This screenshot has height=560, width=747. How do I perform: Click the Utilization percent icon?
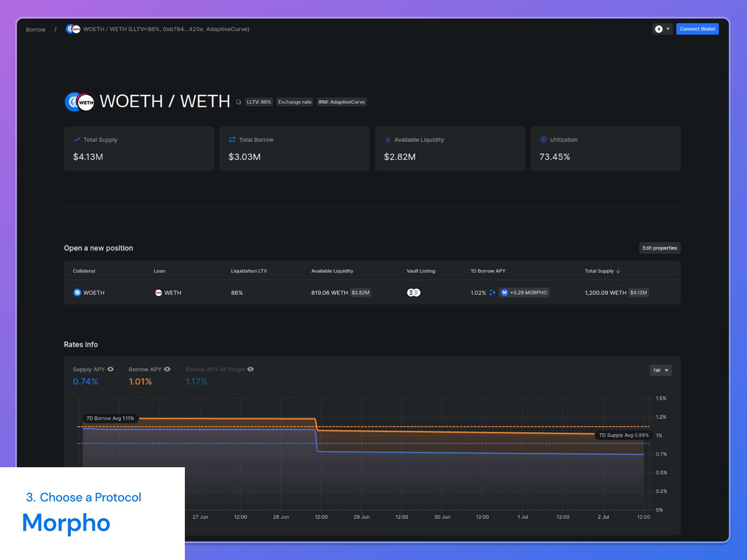(x=543, y=140)
